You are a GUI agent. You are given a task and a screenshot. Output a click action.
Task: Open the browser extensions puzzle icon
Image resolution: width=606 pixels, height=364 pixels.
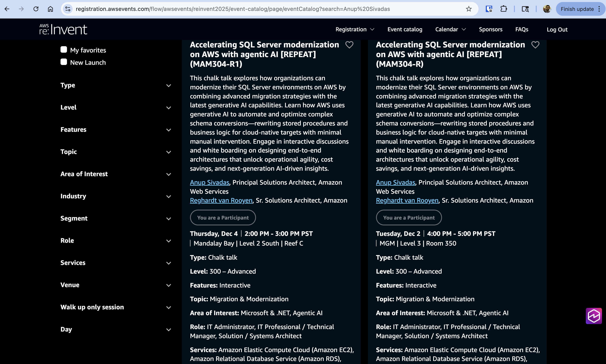[504, 9]
